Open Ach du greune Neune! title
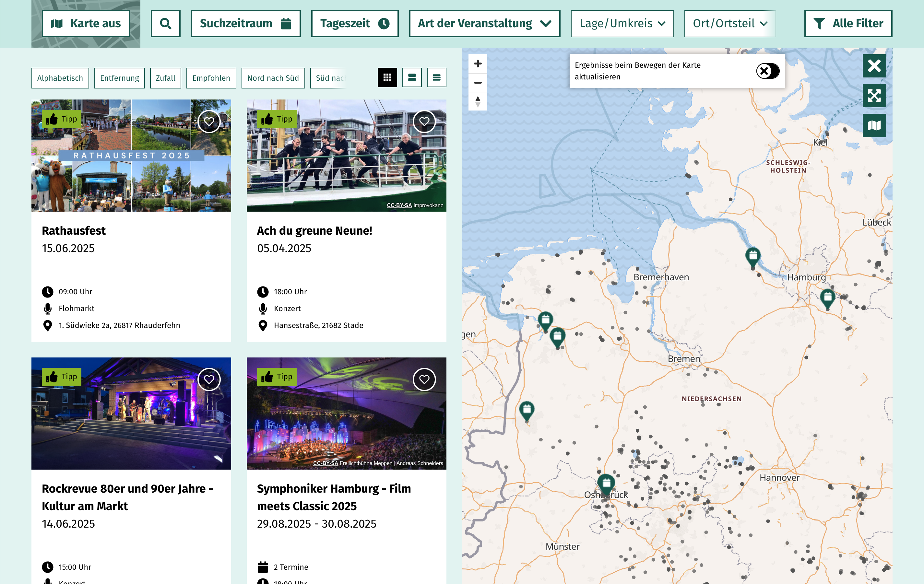This screenshot has width=924, height=584. pos(314,231)
